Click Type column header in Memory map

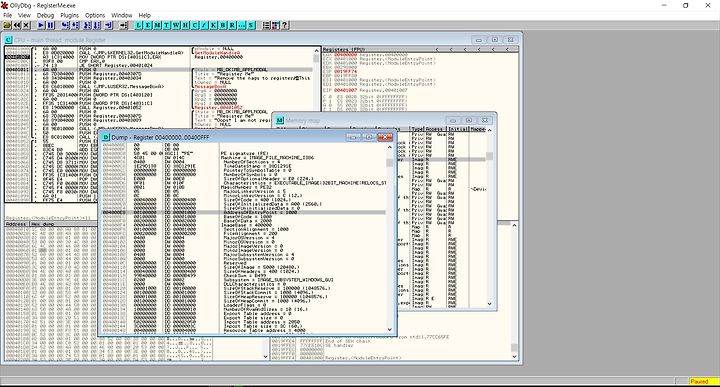coord(417,129)
